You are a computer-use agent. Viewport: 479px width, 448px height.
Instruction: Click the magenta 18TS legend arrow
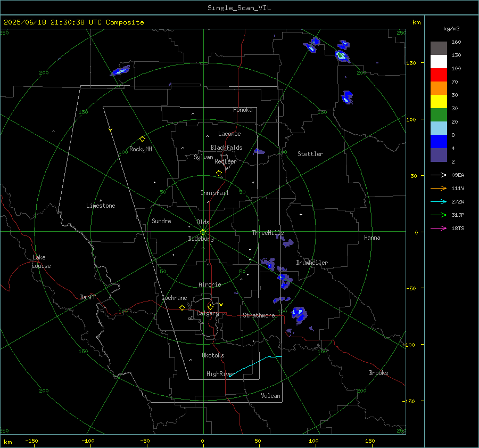(439, 228)
